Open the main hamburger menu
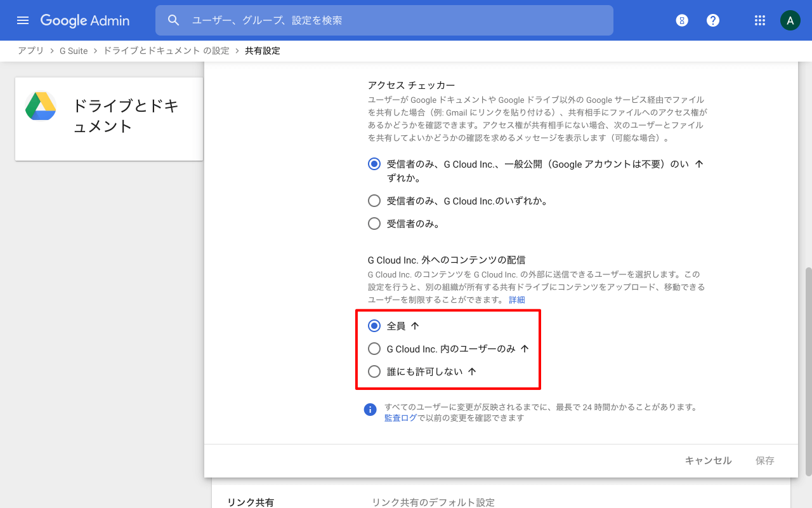 point(23,20)
